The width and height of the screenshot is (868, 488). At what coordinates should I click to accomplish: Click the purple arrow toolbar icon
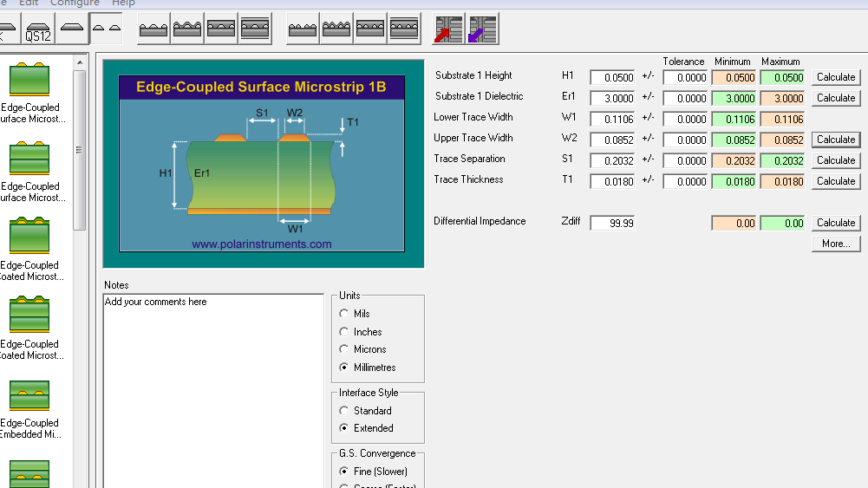pyautogui.click(x=482, y=29)
